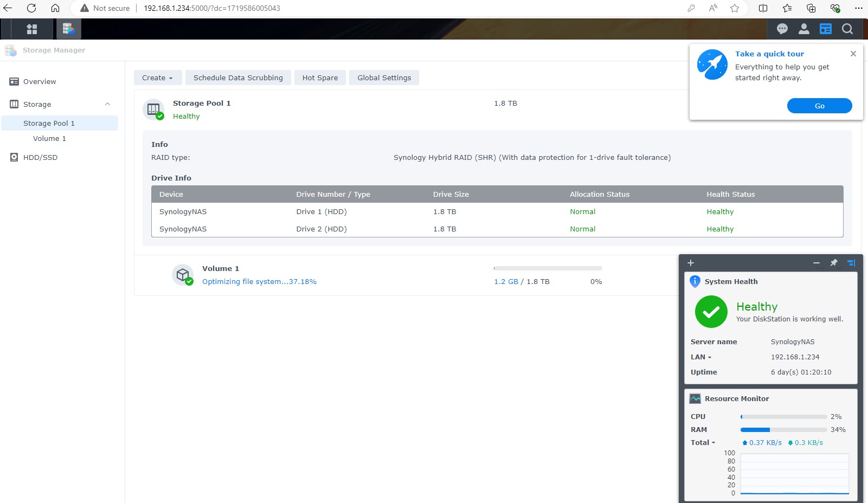The image size is (868, 503).
Task: Expand the Create dropdown button
Action: 157,78
